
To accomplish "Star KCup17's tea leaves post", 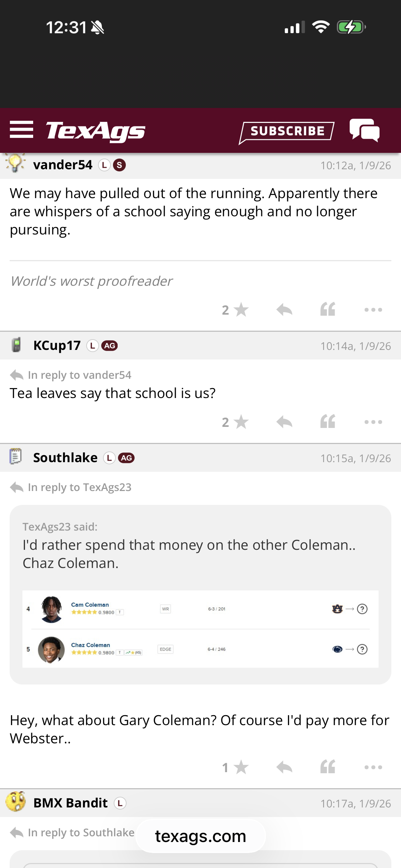I will click(241, 422).
